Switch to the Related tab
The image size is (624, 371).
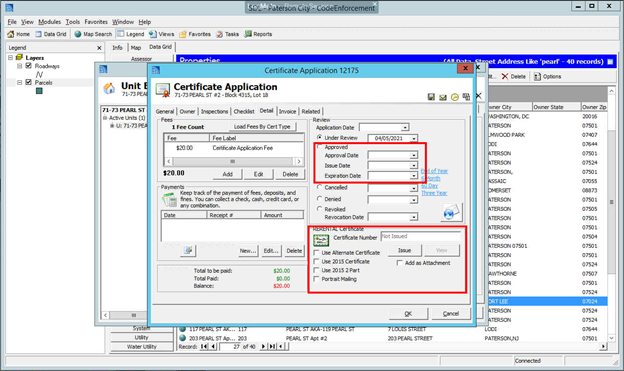click(311, 111)
